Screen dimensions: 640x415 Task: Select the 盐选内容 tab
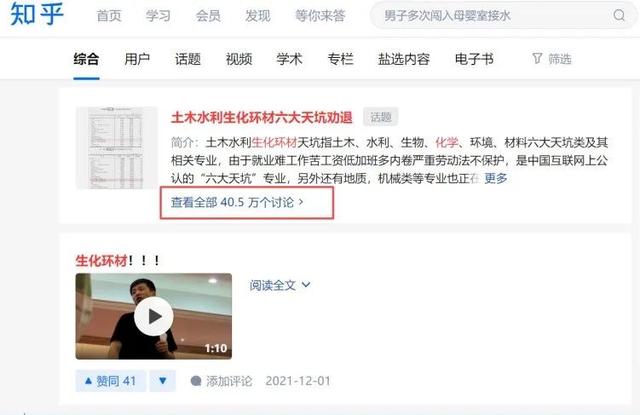(404, 59)
